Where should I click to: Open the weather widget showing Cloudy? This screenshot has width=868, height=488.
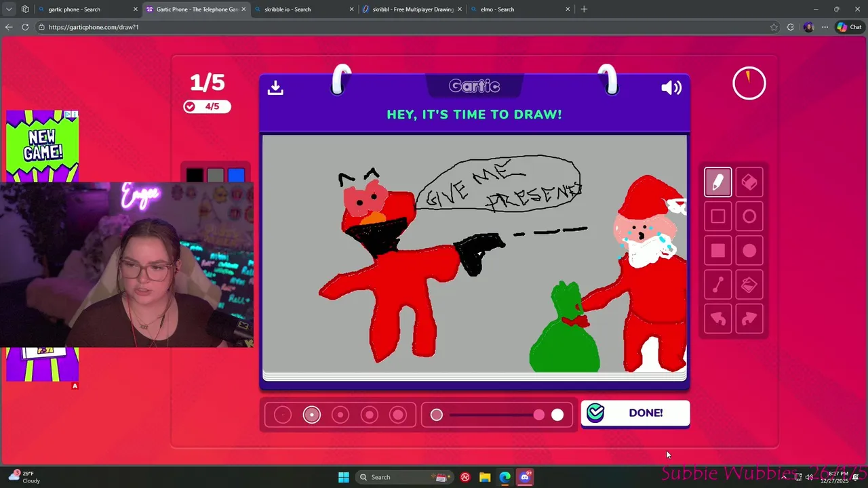[24, 477]
